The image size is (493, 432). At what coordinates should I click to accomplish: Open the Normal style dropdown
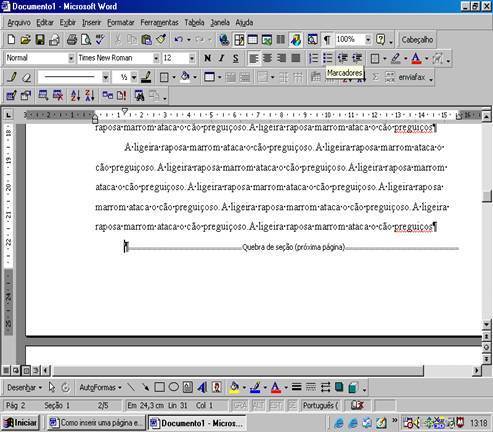click(x=71, y=58)
